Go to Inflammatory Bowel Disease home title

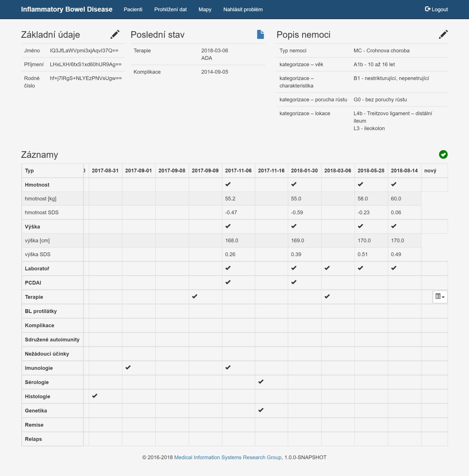coord(67,10)
